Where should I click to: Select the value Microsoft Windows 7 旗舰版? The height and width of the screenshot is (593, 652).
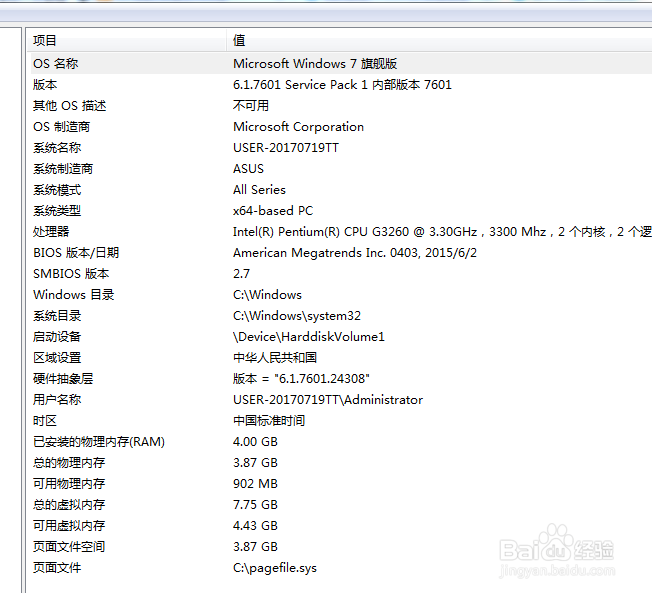[x=315, y=64]
